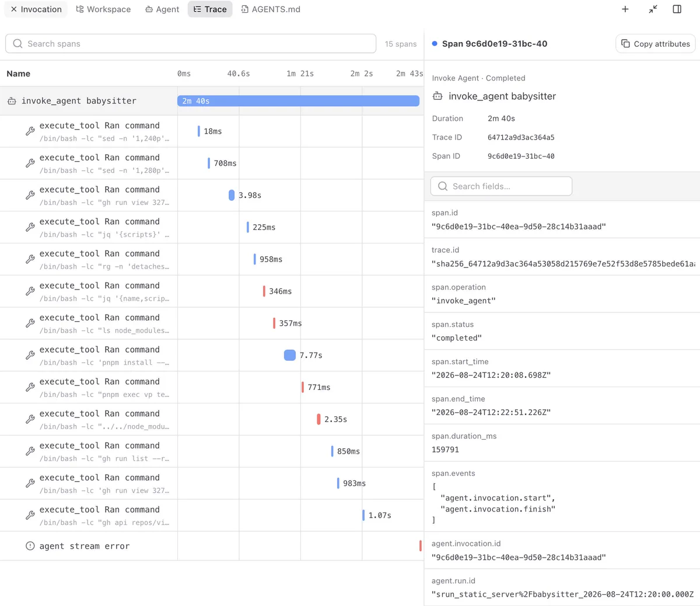Select the sed -n '1,280p' command span
The height and width of the screenshot is (606, 700).
[212, 163]
